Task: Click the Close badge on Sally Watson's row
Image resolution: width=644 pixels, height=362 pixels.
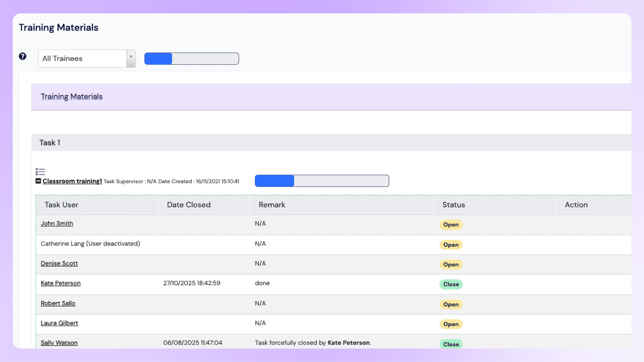Action: [451, 344]
